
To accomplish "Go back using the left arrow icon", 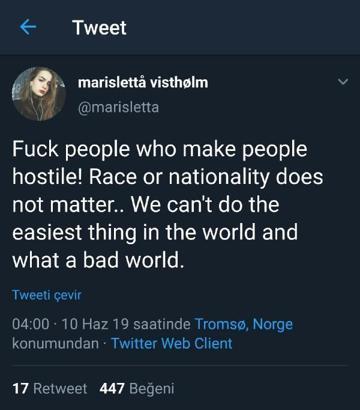I will (x=28, y=27).
